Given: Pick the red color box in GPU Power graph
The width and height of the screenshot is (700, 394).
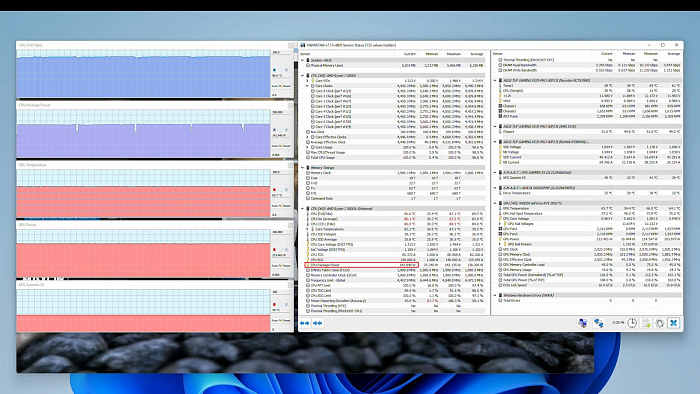Looking at the screenshot, I should [x=274, y=249].
